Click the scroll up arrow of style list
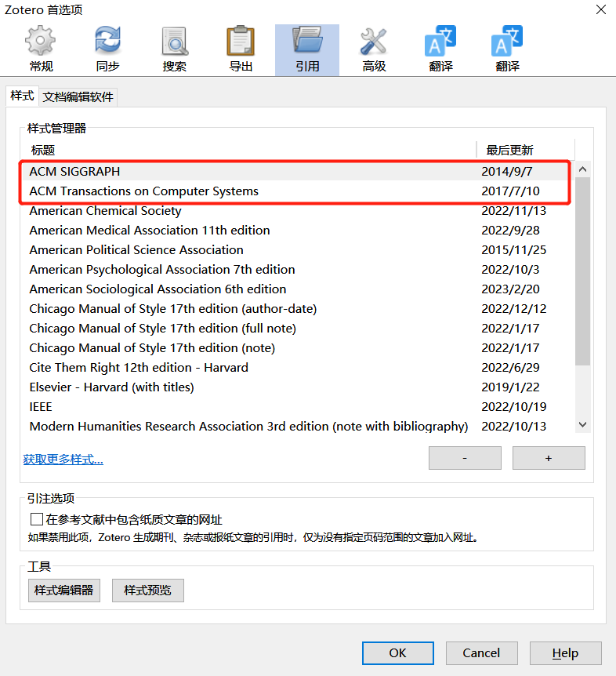 [583, 169]
